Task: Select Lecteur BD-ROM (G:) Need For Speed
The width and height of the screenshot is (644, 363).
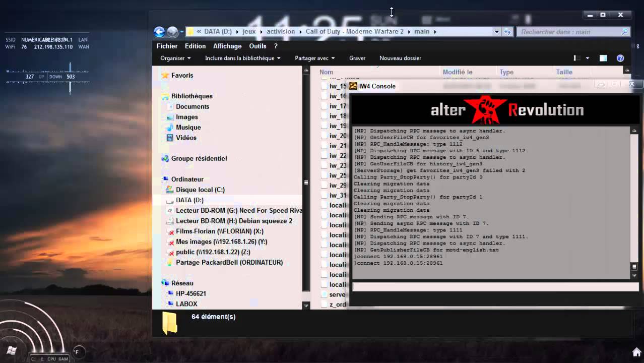Action: click(239, 210)
